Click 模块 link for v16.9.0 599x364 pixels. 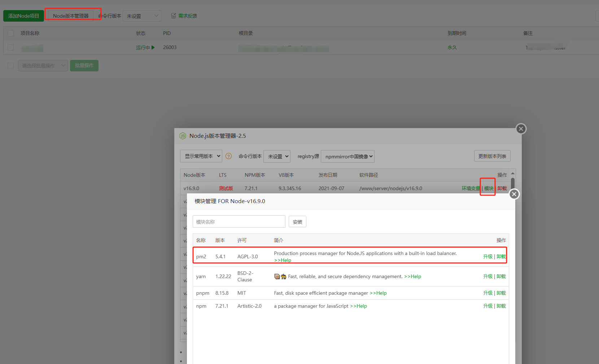[489, 188]
